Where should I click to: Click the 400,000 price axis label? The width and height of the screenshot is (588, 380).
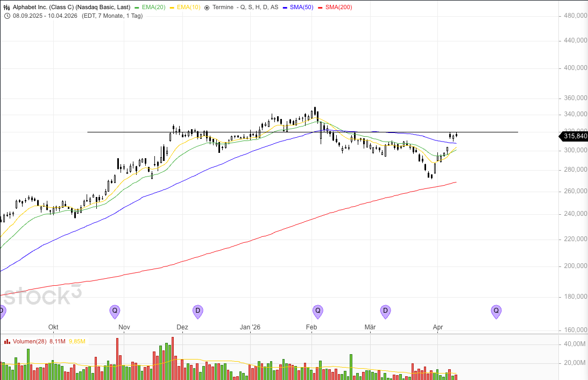pos(575,68)
